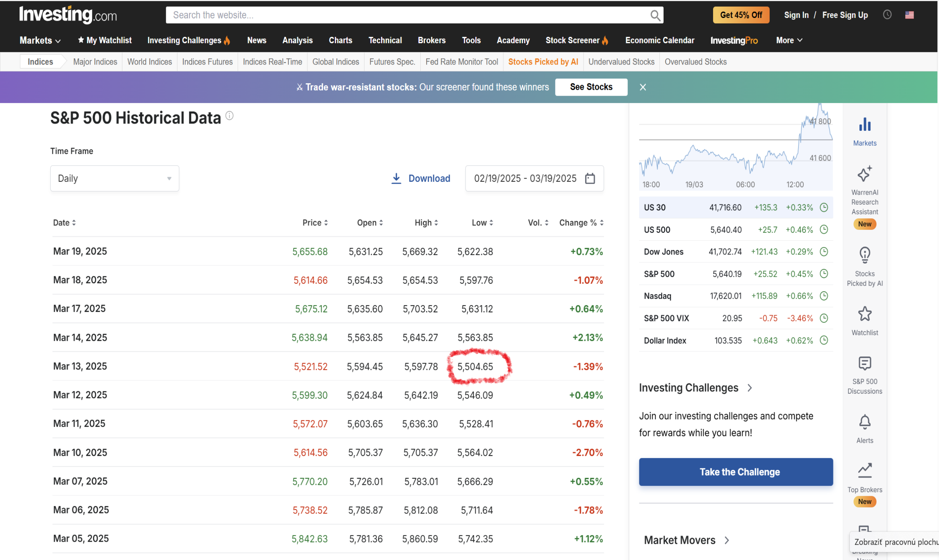Click into the website search field
This screenshot has height=560, width=939.
pyautogui.click(x=408, y=15)
